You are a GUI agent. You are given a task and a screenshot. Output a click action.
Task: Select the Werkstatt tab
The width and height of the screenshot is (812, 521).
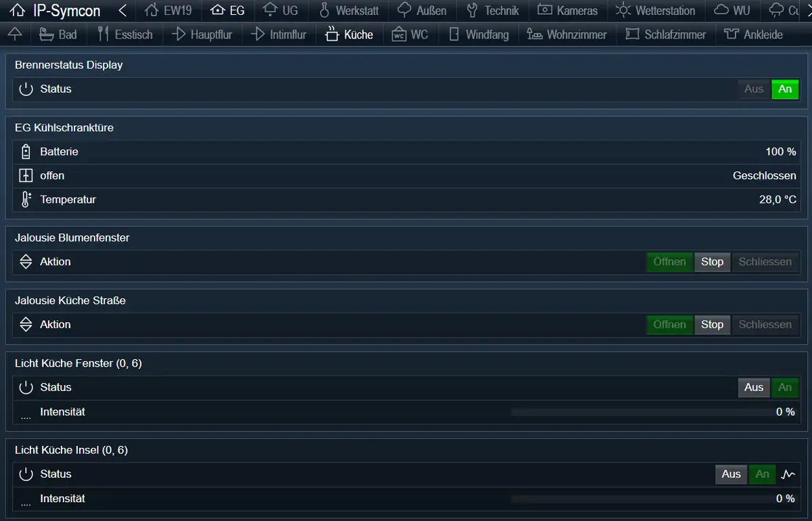[x=348, y=11]
